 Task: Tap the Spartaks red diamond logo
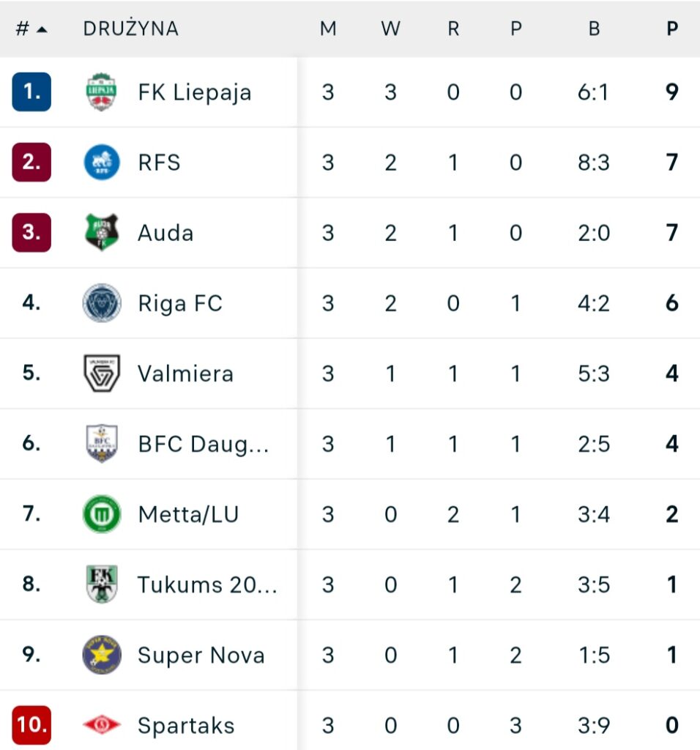pos(102,725)
